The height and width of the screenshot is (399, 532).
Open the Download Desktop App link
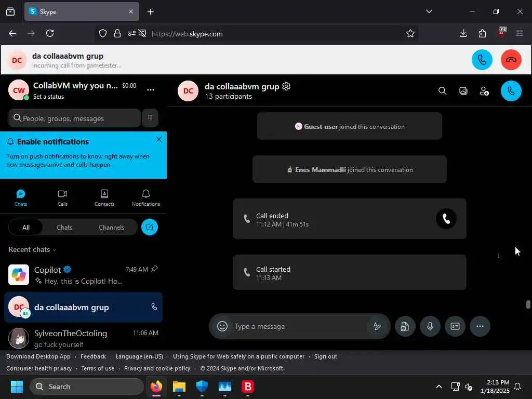click(38, 356)
